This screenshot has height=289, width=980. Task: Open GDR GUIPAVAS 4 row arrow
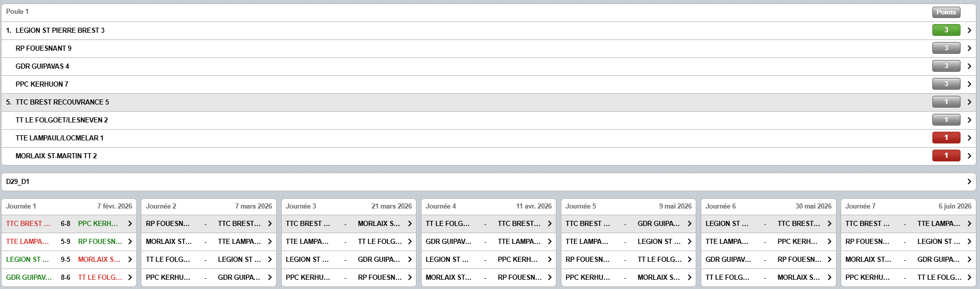969,66
